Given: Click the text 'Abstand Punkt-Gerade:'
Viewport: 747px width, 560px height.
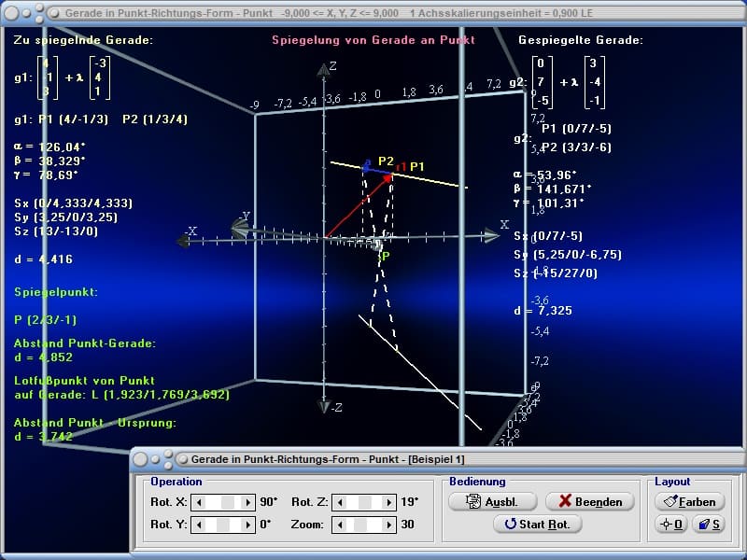Looking at the screenshot, I should (85, 343).
